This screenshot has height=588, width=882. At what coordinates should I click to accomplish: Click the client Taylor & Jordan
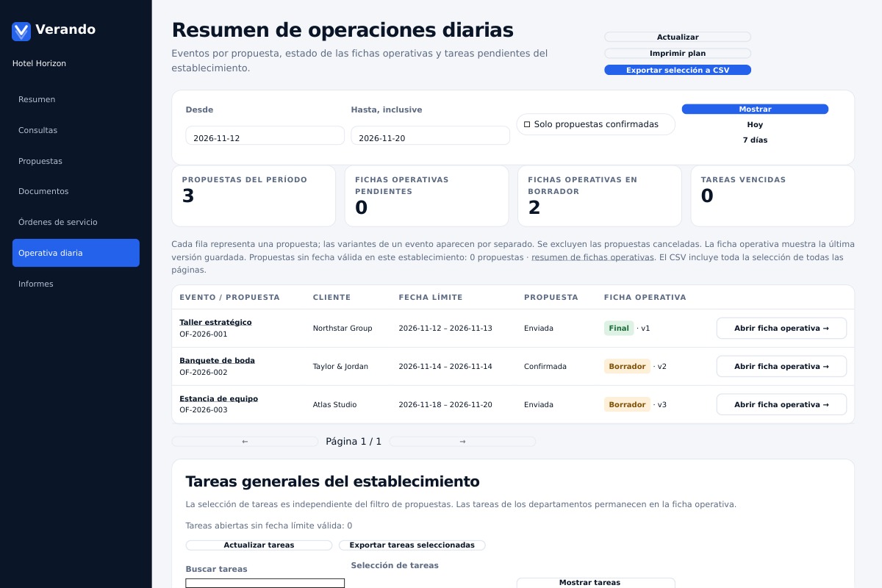tap(340, 366)
